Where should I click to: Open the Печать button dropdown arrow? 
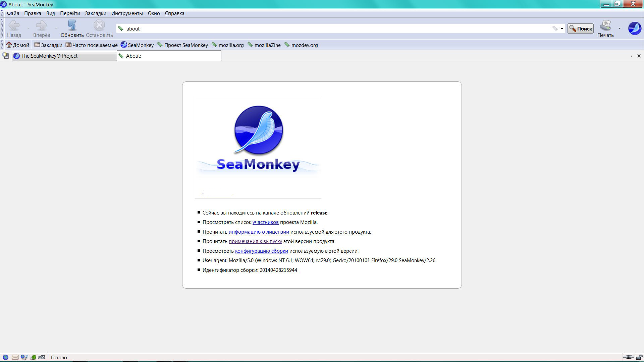coord(619,28)
